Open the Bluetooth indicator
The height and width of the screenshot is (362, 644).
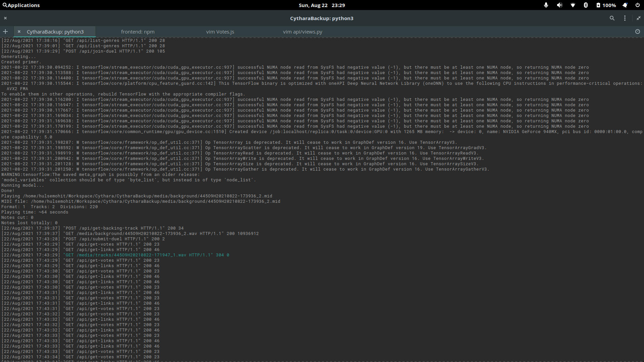586,5
